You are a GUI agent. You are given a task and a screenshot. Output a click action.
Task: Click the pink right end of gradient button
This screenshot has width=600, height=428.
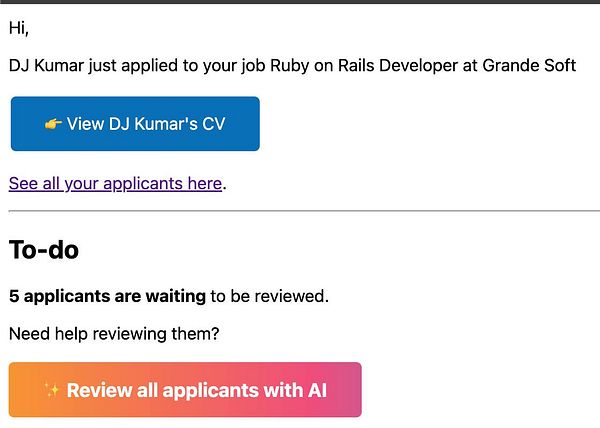351,390
